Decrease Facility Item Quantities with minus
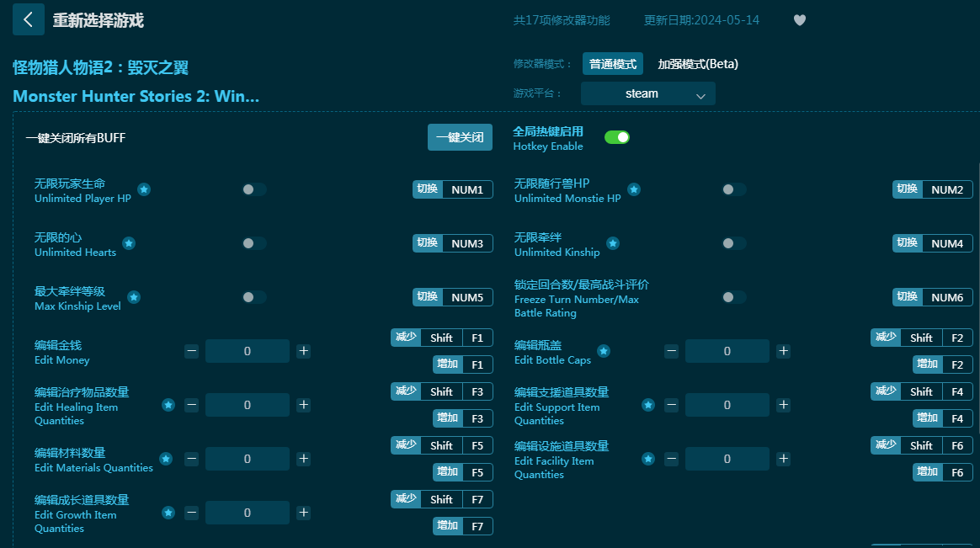The width and height of the screenshot is (980, 548). tap(672, 459)
